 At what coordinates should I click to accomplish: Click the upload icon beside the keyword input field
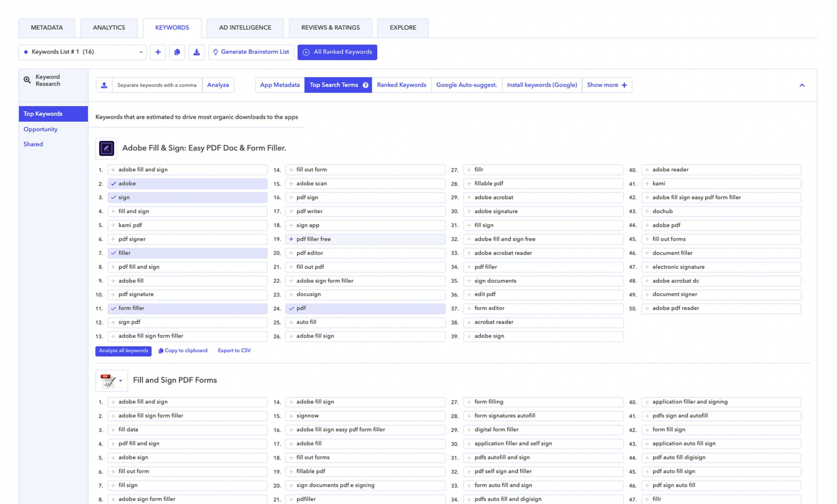[104, 85]
